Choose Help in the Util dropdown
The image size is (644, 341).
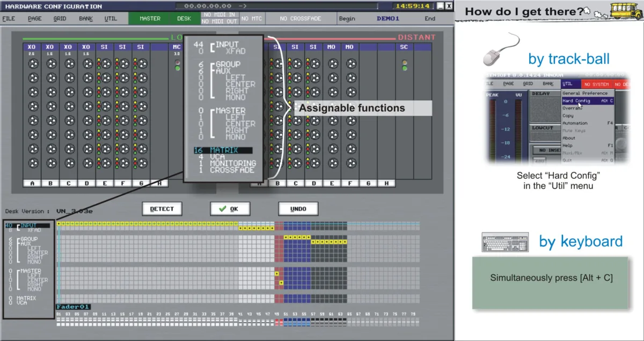coord(588,146)
